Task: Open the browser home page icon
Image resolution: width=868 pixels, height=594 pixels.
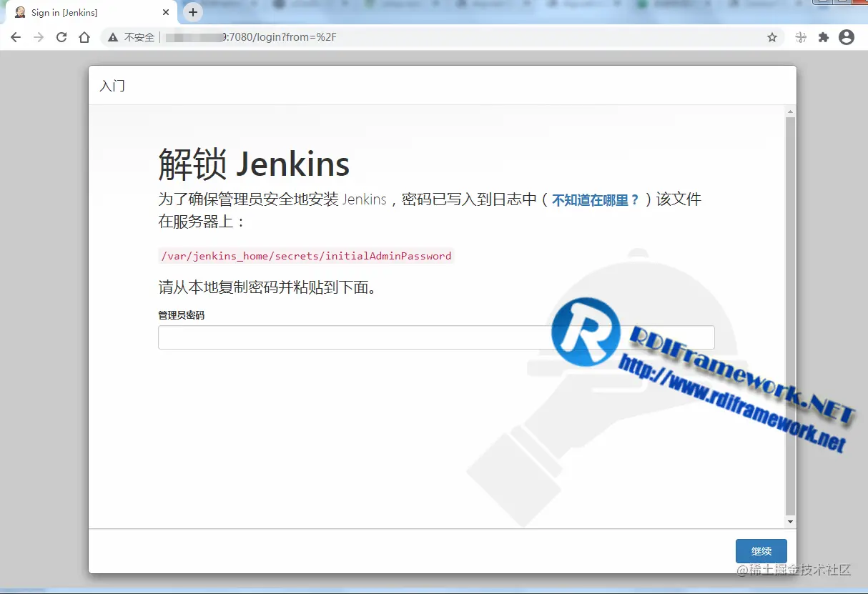Action: click(83, 36)
